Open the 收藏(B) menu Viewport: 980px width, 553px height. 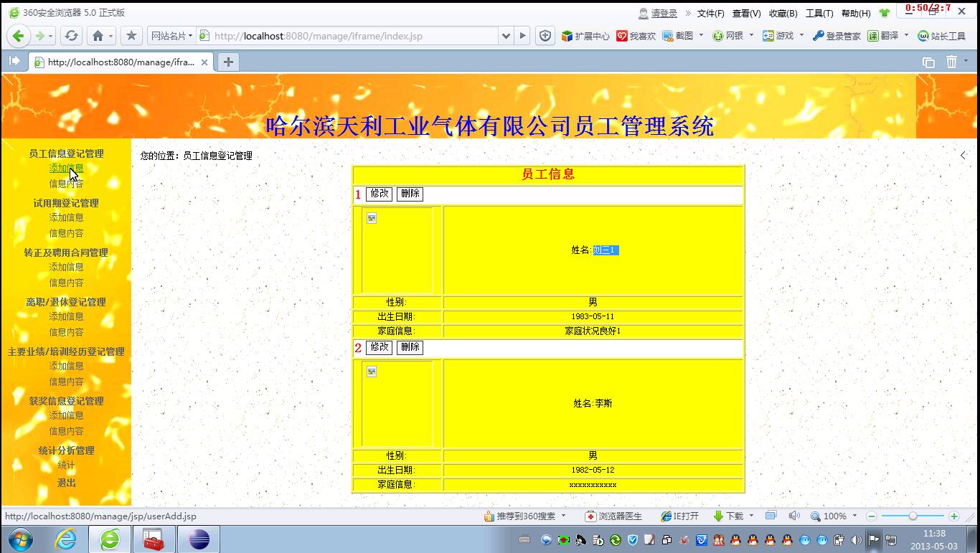783,14
